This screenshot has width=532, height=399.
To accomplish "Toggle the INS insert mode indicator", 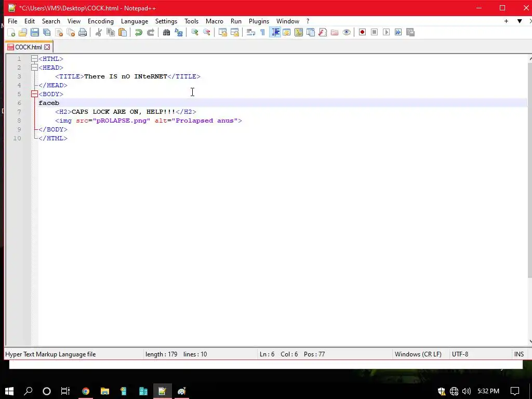I will (x=519, y=354).
